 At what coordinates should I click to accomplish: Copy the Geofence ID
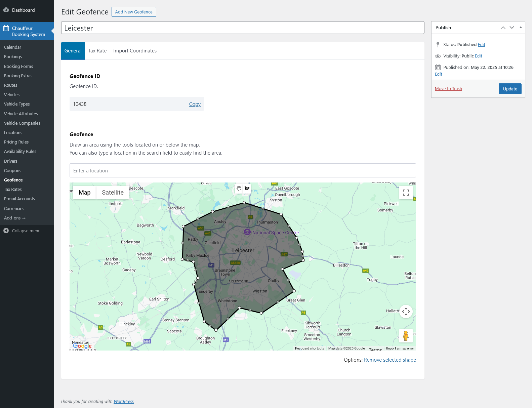tap(195, 104)
